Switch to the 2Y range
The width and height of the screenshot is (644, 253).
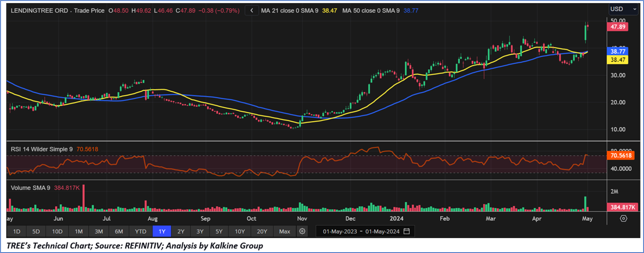[x=181, y=231]
